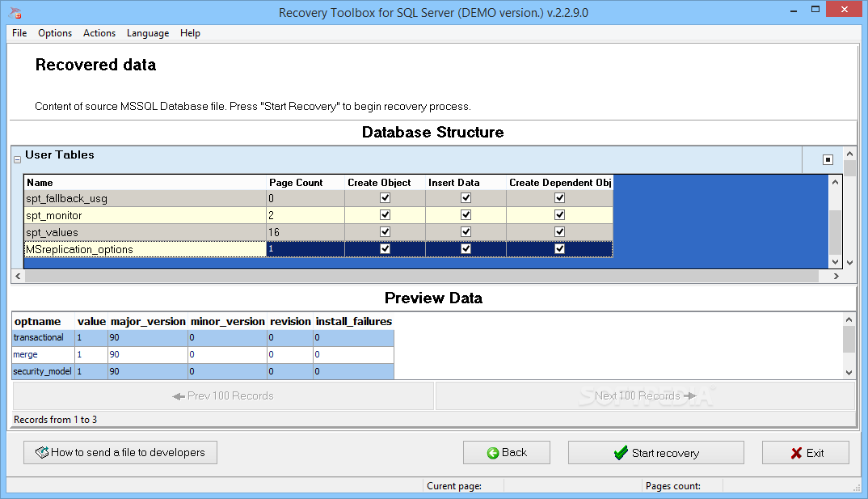Collapse the User Tables group
This screenshot has height=499, width=868.
pos(17,159)
